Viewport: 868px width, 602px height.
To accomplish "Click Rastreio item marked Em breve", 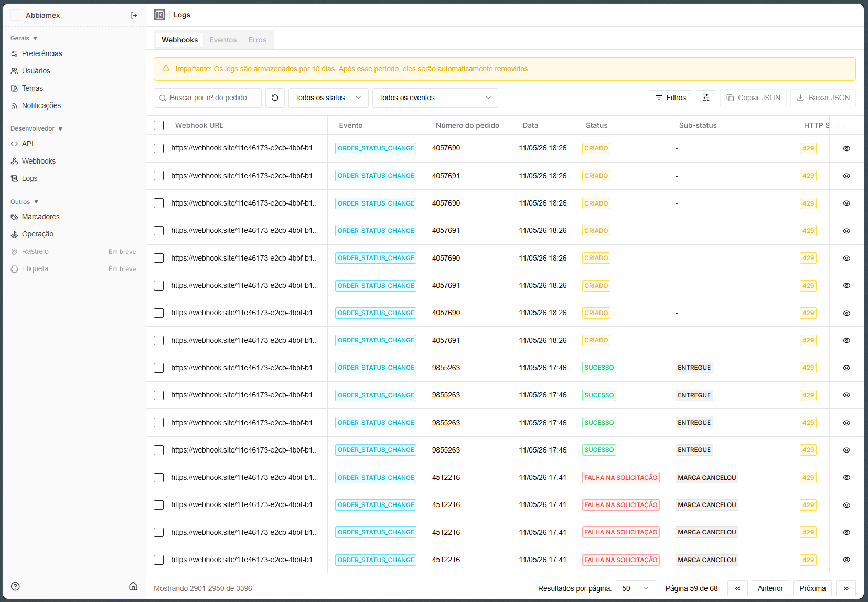I will pos(73,251).
